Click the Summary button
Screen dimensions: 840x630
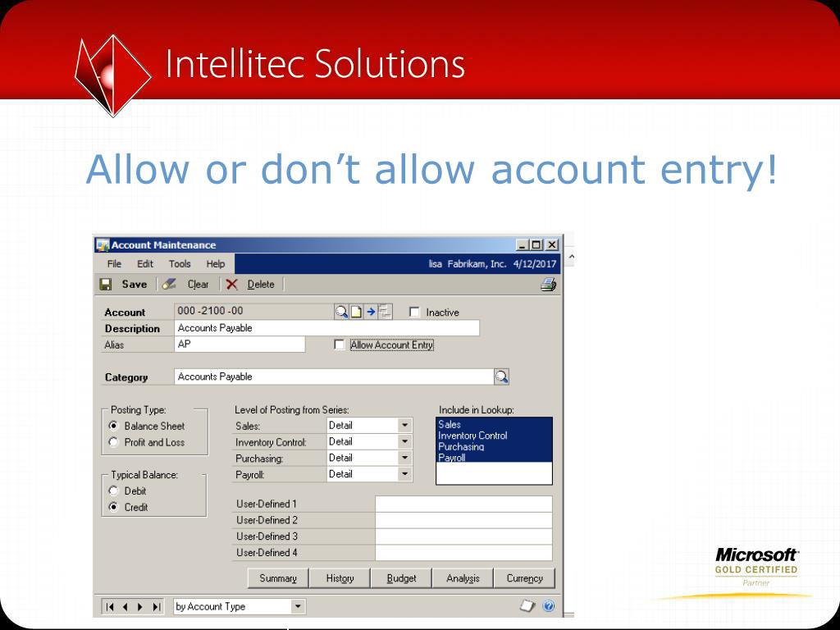tap(278, 578)
